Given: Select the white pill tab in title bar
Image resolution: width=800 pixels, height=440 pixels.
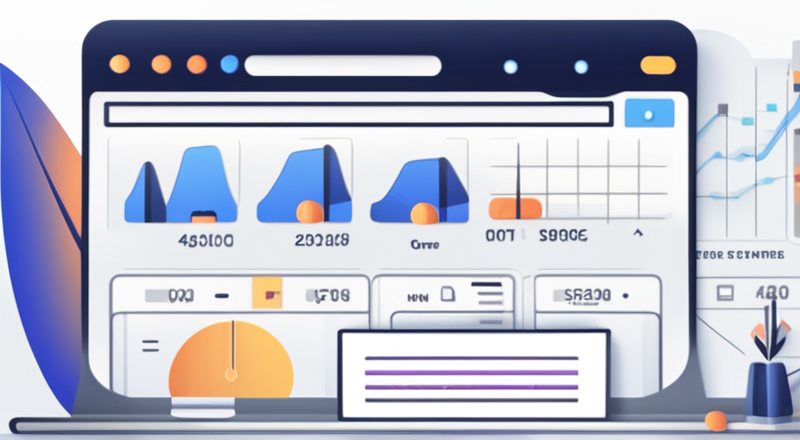Looking at the screenshot, I should (343, 65).
